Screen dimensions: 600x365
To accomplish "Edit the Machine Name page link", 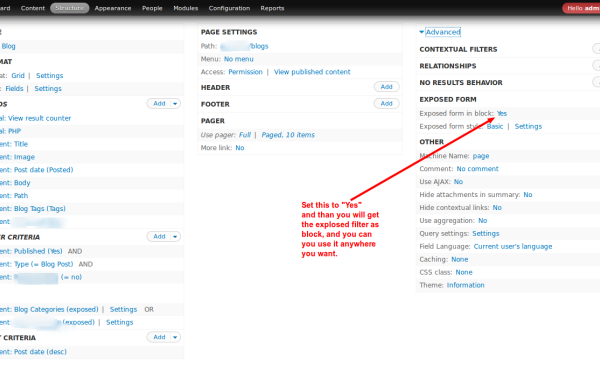I will click(x=481, y=156).
